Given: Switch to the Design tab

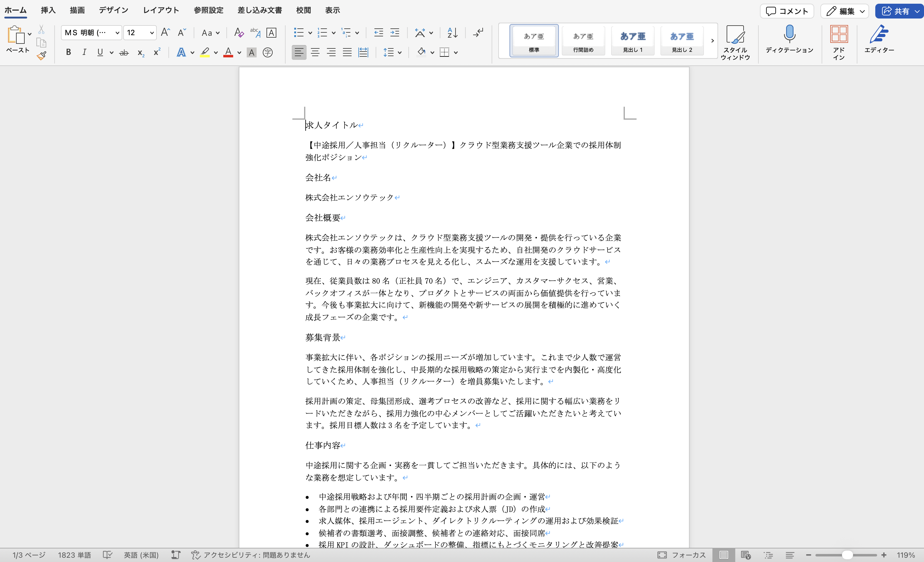Looking at the screenshot, I should 113,10.
